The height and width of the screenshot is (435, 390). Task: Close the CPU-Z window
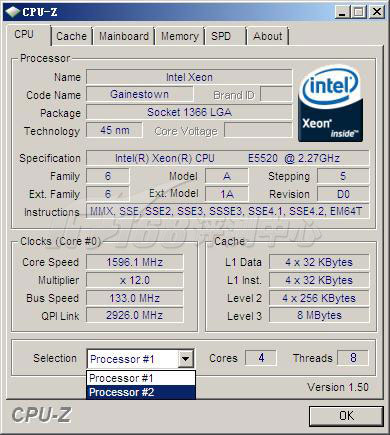377,12
